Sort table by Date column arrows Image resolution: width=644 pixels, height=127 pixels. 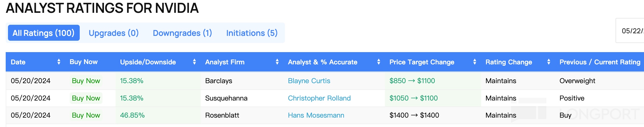pyautogui.click(x=59, y=62)
